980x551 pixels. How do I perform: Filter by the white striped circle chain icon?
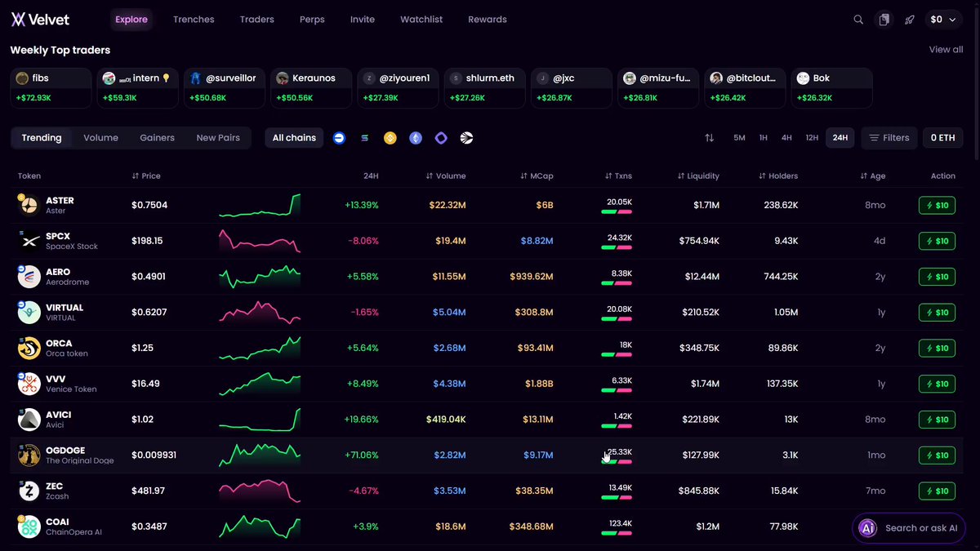[466, 138]
